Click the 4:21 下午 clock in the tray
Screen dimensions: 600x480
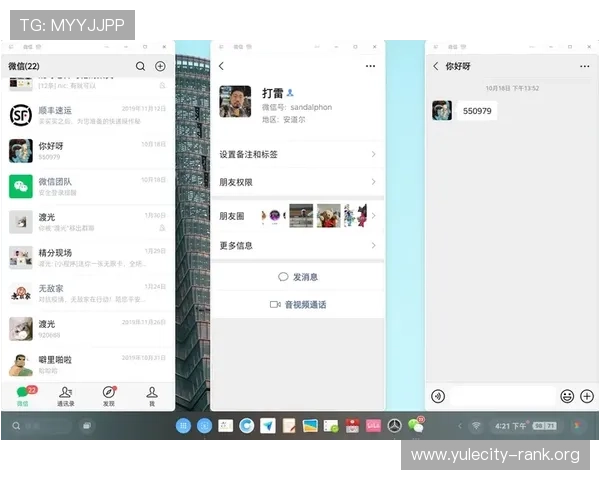pyautogui.click(x=510, y=426)
